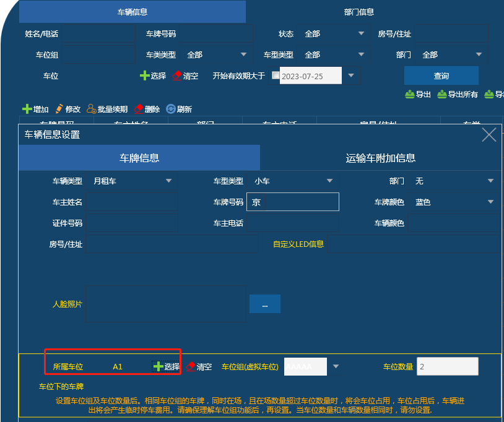Click the 刷新 refresh icon

(x=171, y=109)
